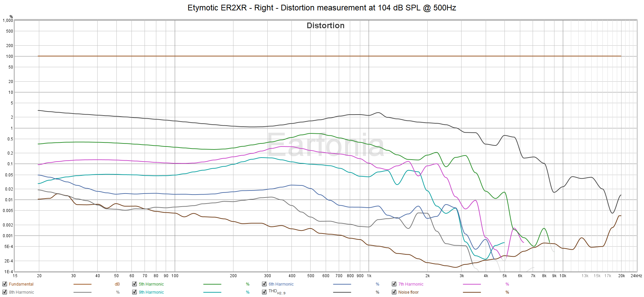Toggle the Fundamental trace checkbox
This screenshot has width=644, height=297.
(5, 284)
